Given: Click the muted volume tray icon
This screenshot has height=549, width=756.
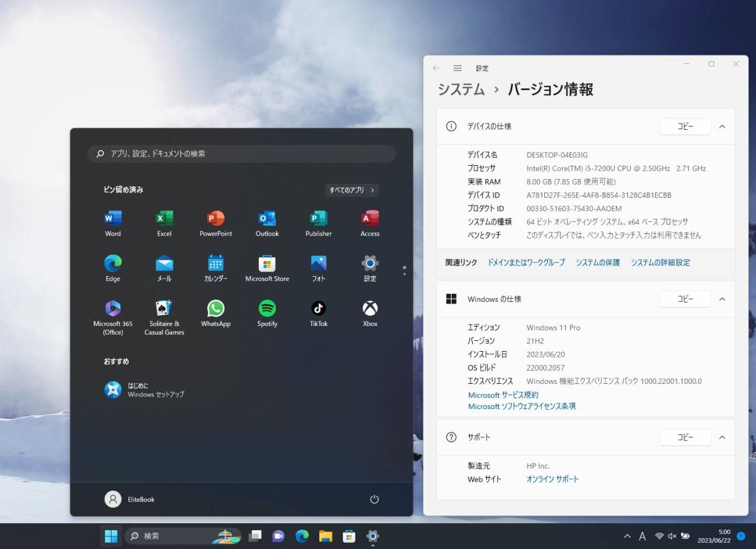Looking at the screenshot, I should tap(672, 536).
